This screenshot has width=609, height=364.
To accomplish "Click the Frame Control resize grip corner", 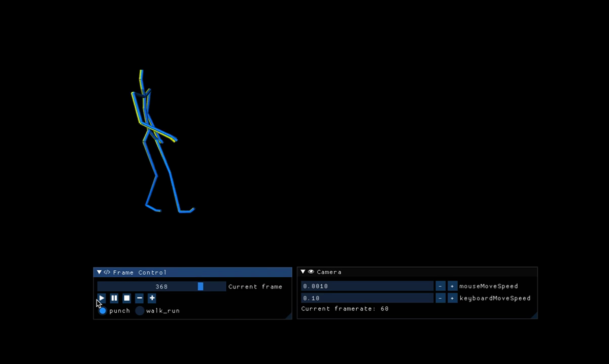I will [288, 315].
